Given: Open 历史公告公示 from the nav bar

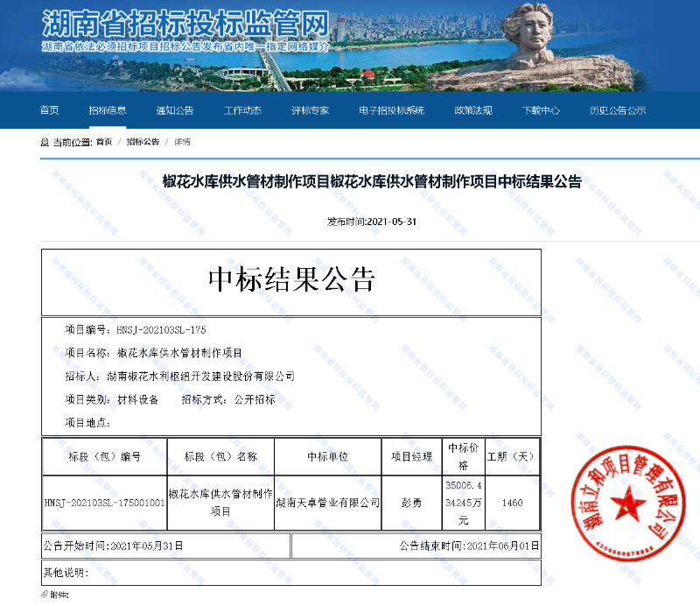Looking at the screenshot, I should 617,110.
